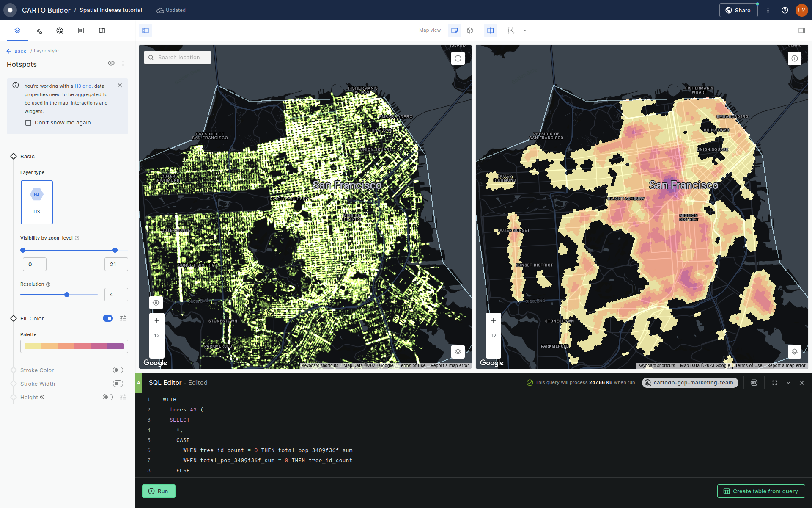Viewport: 812px width, 508px height.
Task: Disable the Fill Color toggle
Action: 108,318
